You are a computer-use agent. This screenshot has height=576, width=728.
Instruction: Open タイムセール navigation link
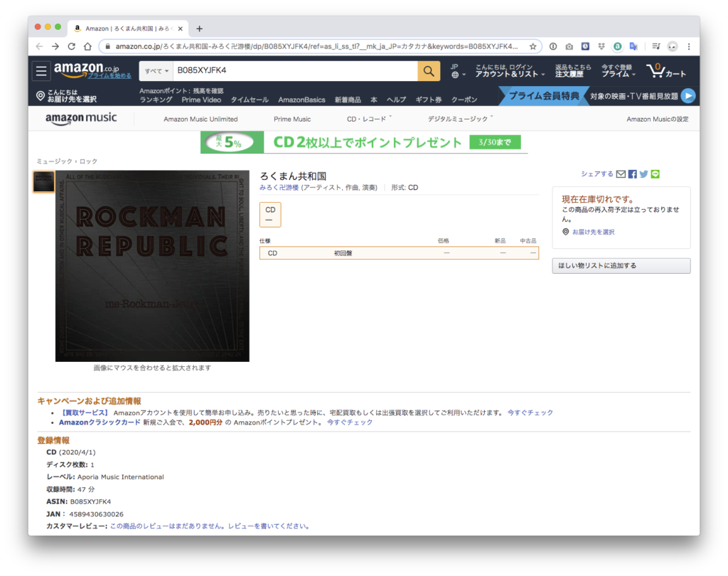pos(250,100)
